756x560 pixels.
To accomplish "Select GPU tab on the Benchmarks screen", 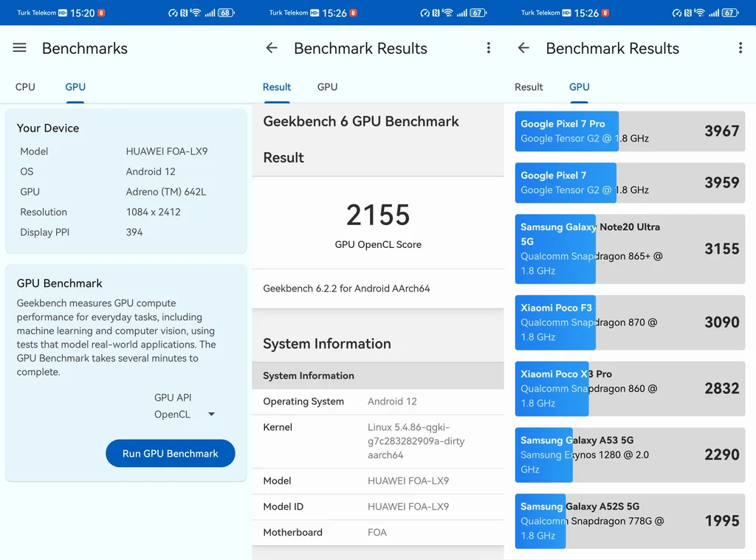I will pos(75,87).
